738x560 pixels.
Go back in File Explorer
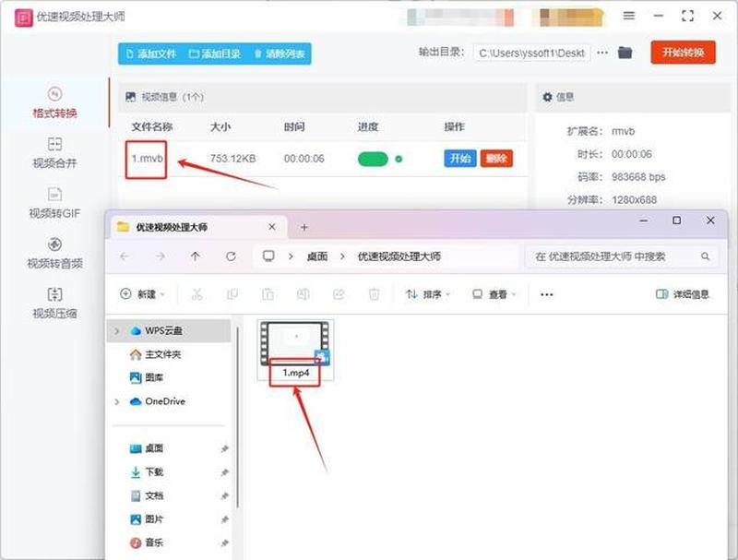coord(125,256)
